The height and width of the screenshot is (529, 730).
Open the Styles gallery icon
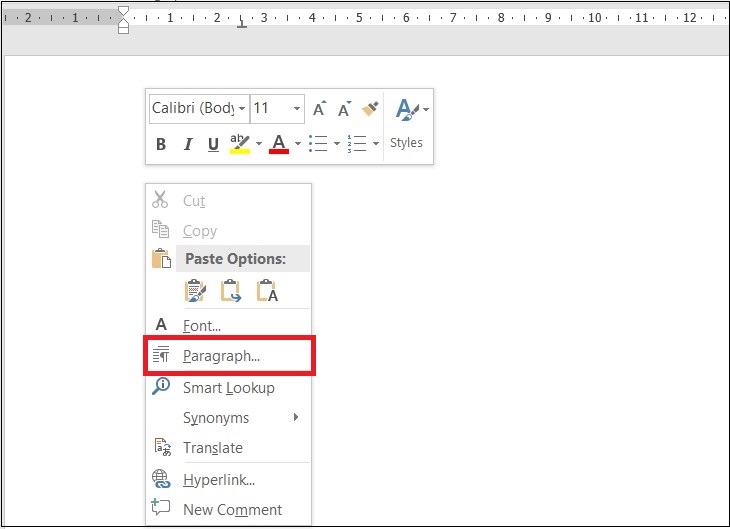click(x=407, y=109)
